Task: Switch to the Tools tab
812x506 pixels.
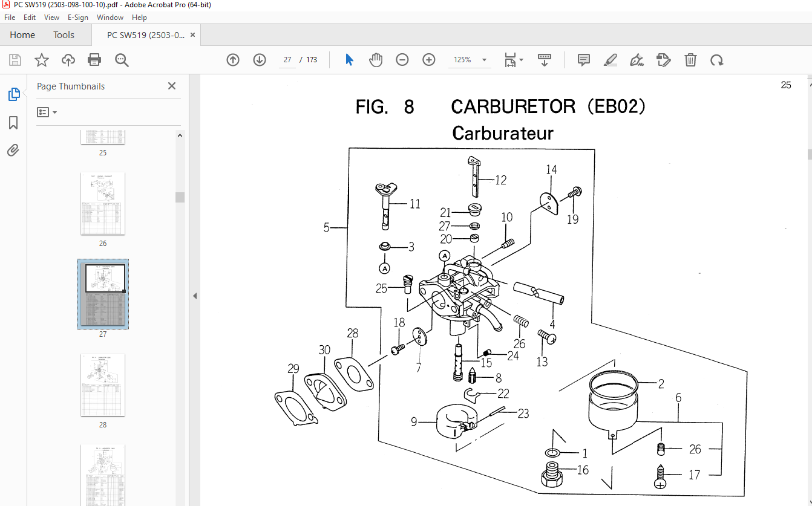Action: tap(64, 35)
